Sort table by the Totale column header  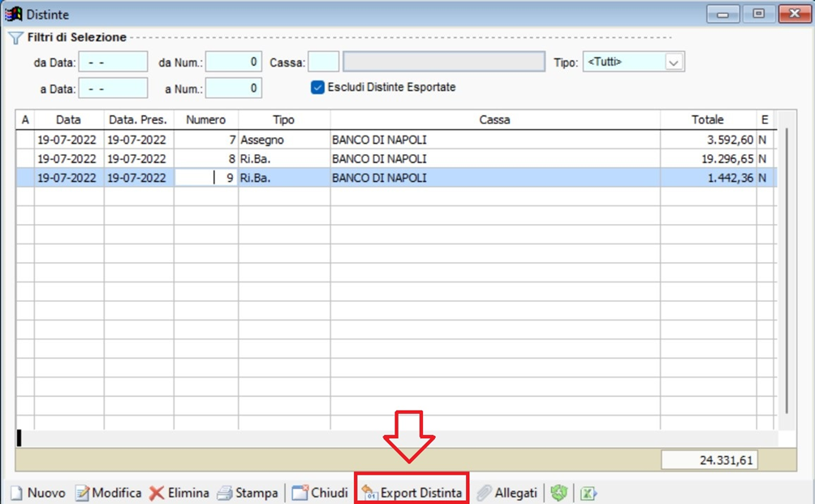pyautogui.click(x=707, y=119)
